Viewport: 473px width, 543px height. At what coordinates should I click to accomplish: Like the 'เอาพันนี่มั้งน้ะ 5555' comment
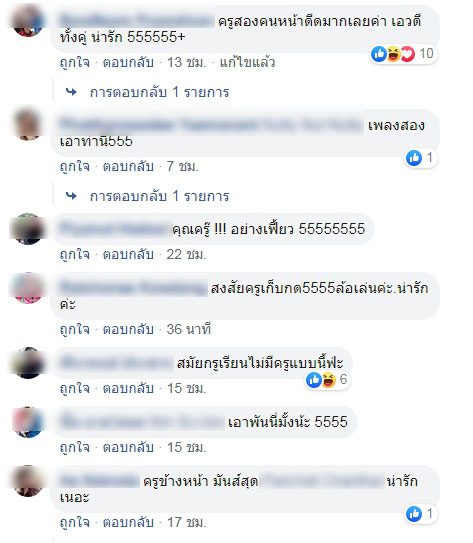click(74, 447)
